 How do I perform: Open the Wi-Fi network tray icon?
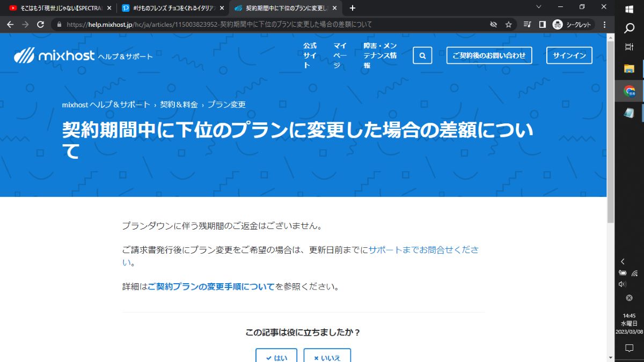pos(634,274)
